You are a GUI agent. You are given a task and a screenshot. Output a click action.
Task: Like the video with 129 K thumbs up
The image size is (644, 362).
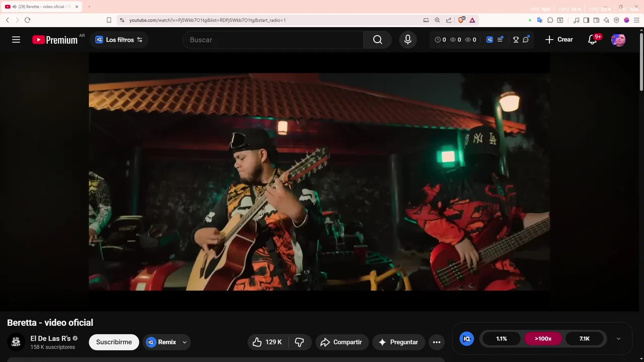tap(268, 342)
